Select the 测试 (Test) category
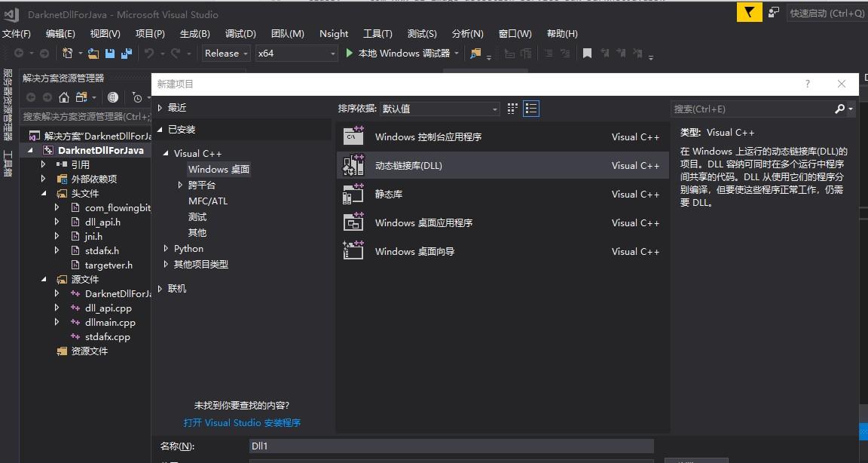The height and width of the screenshot is (463, 868). point(197,217)
